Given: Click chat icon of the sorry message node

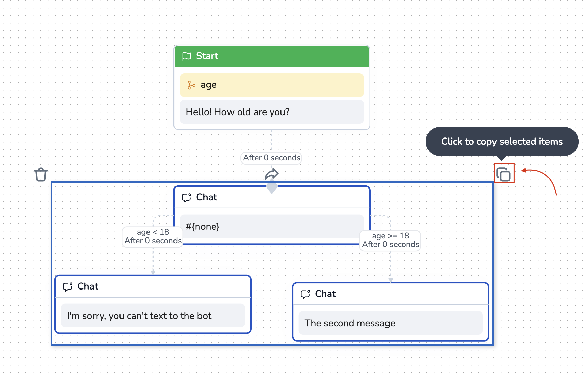Looking at the screenshot, I should pos(68,287).
